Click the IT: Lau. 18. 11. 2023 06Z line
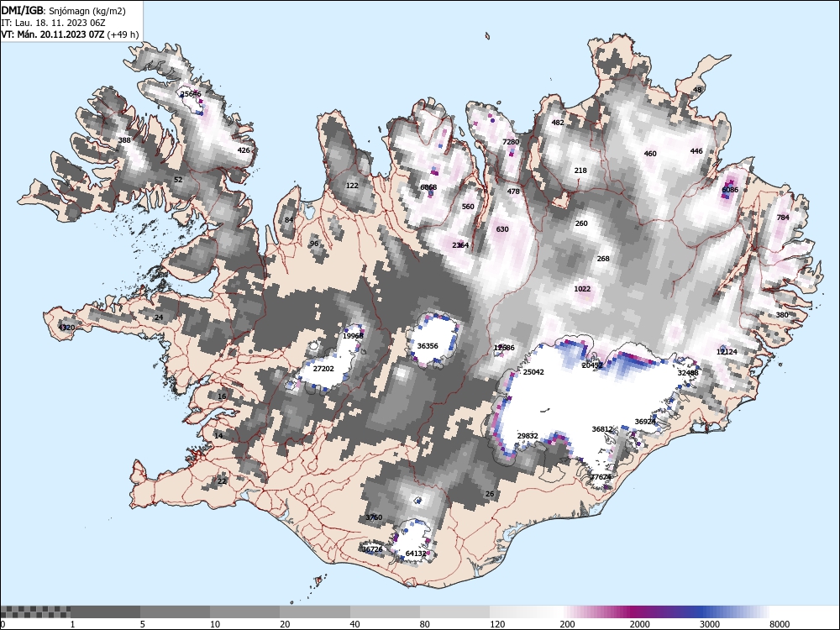The width and height of the screenshot is (840, 630). tap(53, 23)
